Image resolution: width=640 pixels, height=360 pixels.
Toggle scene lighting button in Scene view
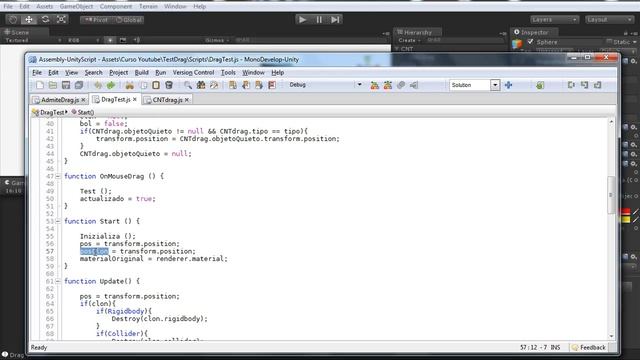tap(110, 40)
